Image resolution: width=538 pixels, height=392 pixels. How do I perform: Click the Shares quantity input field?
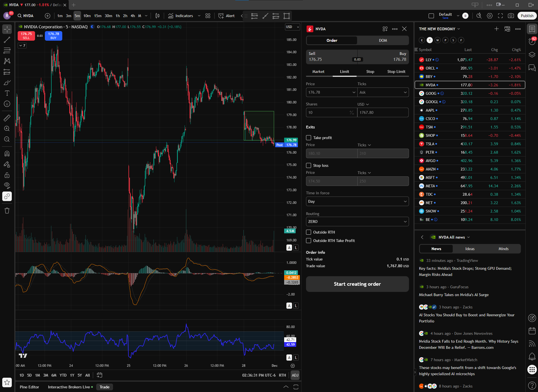coord(328,112)
